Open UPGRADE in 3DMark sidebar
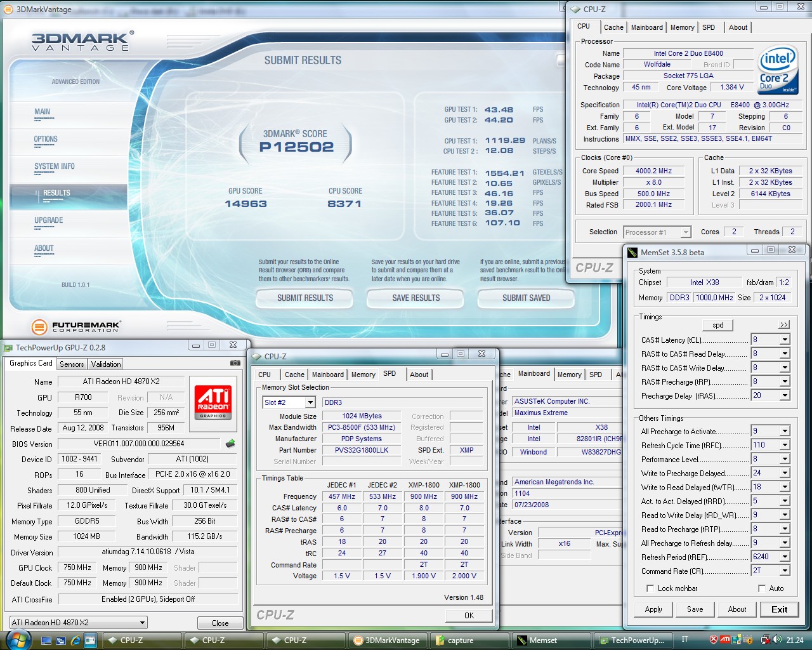The width and height of the screenshot is (812, 650). coord(49,220)
